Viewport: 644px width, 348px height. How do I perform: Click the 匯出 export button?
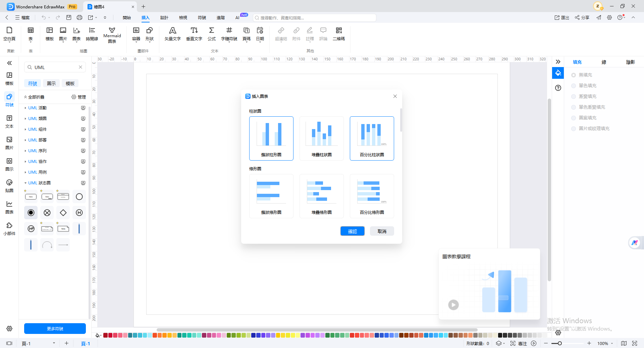(x=562, y=17)
